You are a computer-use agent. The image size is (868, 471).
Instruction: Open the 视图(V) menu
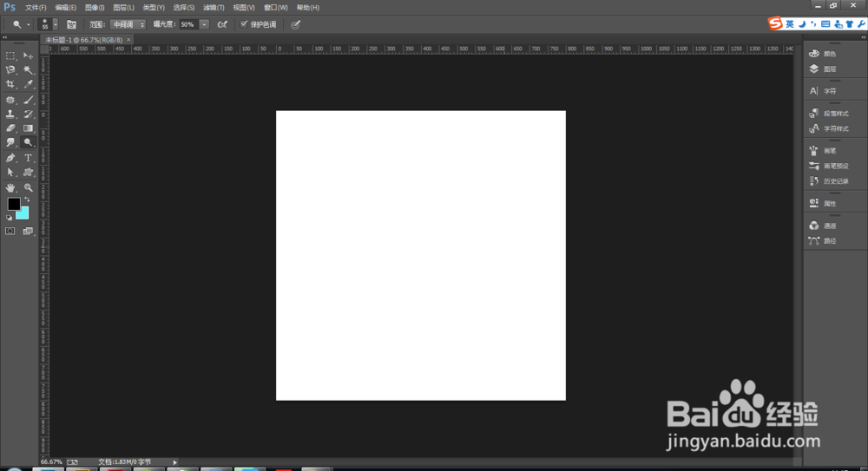tap(244, 8)
